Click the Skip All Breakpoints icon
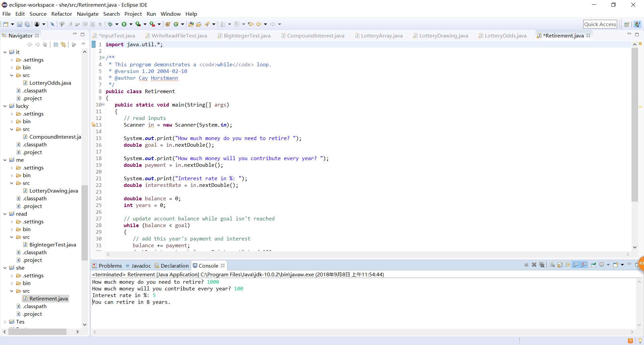Viewport: 644px width, 345px height. (52, 24)
